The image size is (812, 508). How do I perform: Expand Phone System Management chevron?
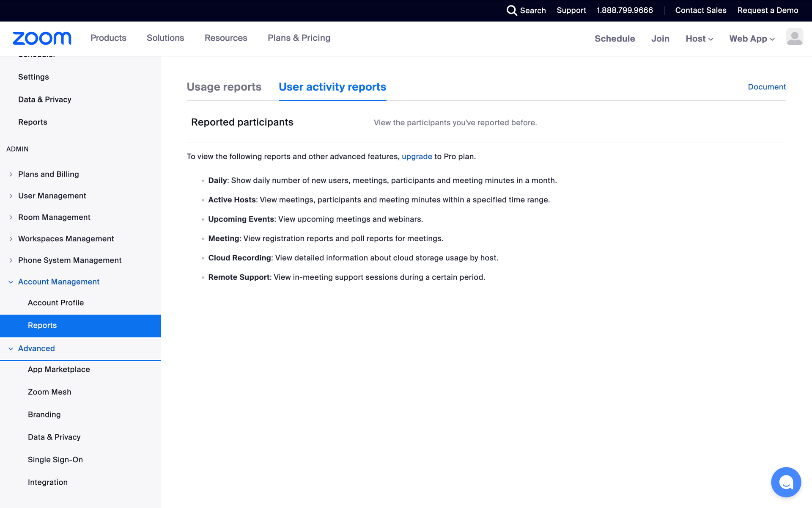pos(11,260)
